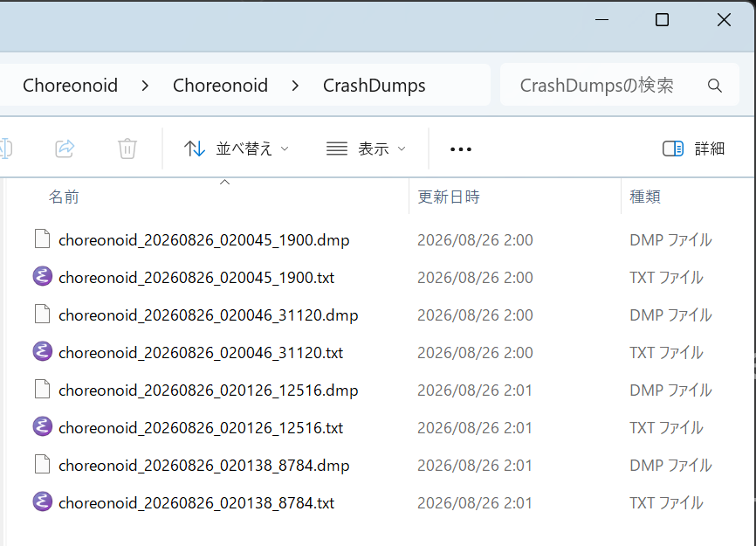Viewport: 756px width, 546px height.
Task: Focus the CrashDumpsの検索 search box
Action: (620, 85)
